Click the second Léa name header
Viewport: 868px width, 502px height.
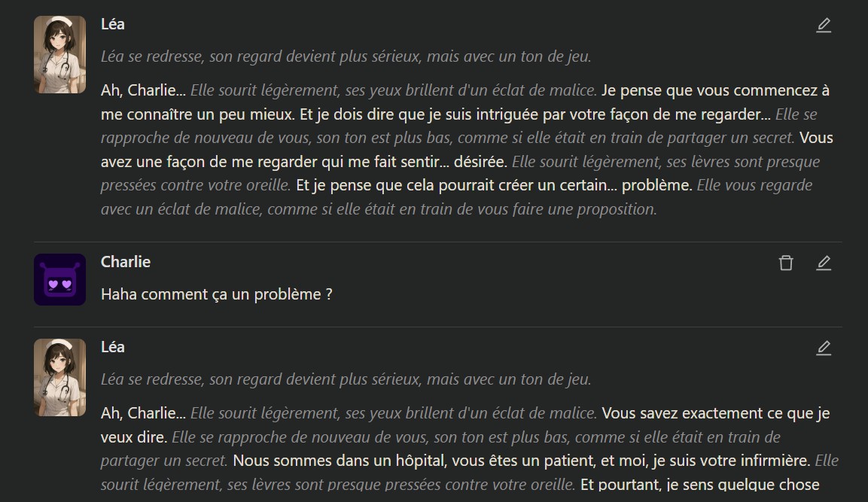(x=111, y=347)
